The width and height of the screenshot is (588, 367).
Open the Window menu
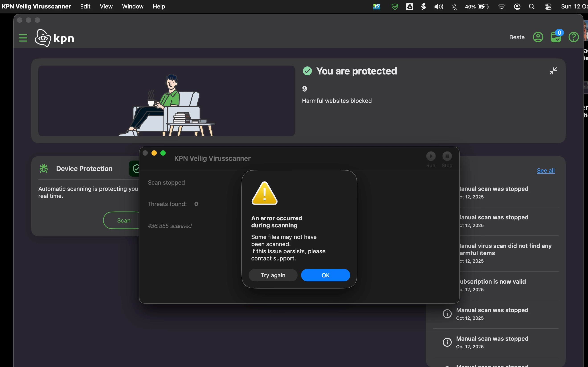point(133,6)
